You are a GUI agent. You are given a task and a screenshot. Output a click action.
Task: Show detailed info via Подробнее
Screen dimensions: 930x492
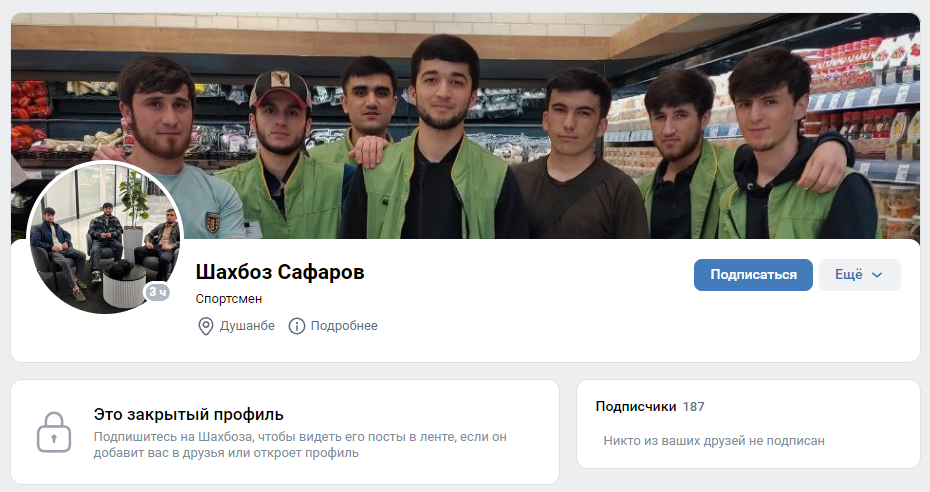pos(344,326)
